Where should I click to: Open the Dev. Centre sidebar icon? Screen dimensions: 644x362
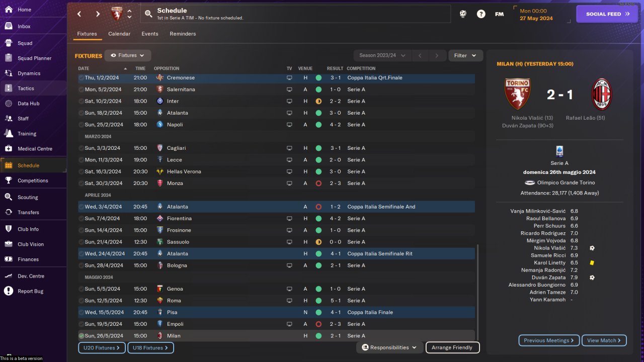point(9,276)
